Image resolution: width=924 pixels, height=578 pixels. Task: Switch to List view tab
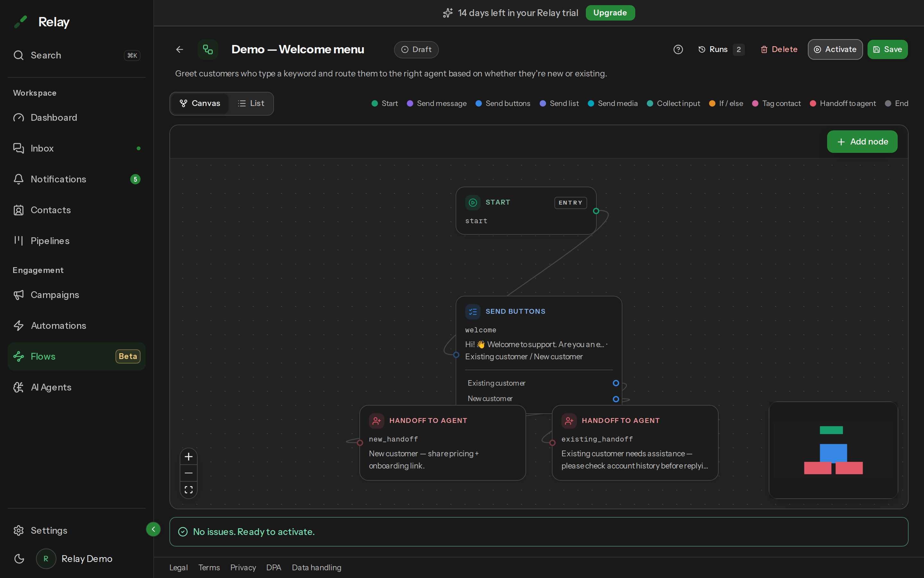251,103
